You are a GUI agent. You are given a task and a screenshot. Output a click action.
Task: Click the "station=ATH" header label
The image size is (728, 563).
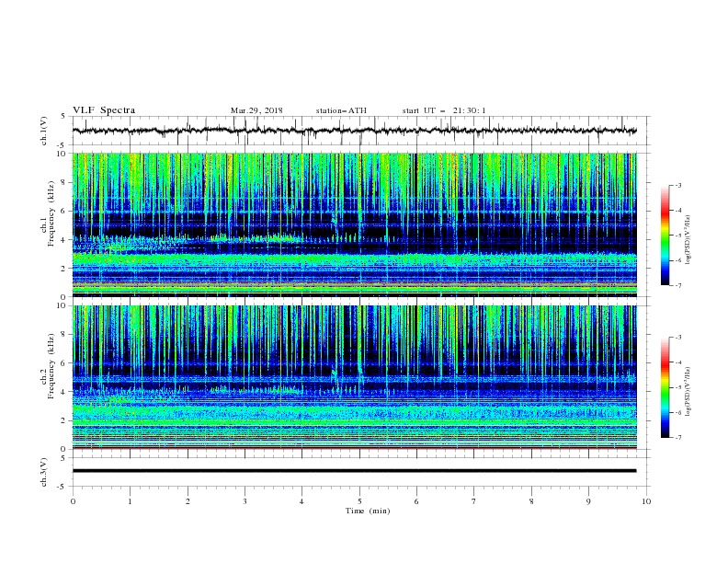(341, 110)
